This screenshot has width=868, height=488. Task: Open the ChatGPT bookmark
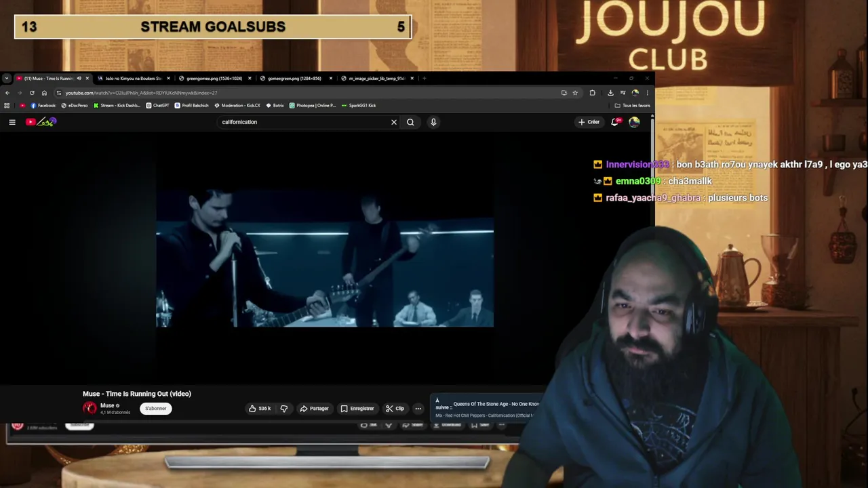(158, 106)
